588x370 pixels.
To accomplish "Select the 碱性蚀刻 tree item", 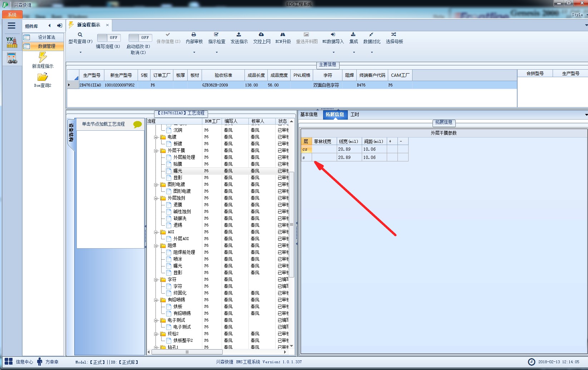I will [182, 212].
